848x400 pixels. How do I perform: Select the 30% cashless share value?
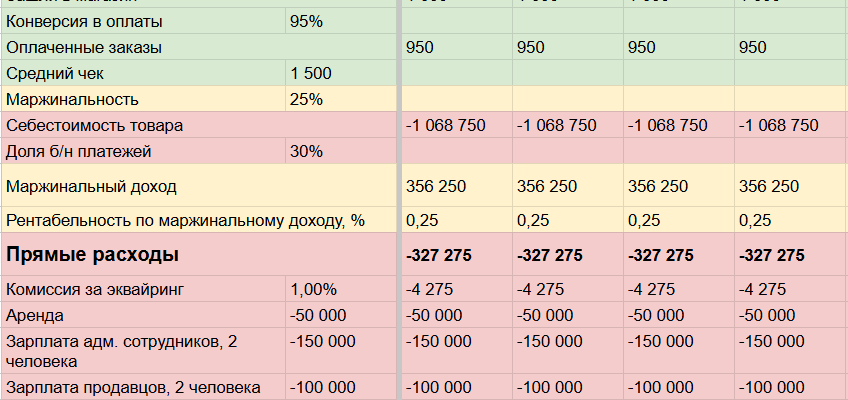click(306, 151)
